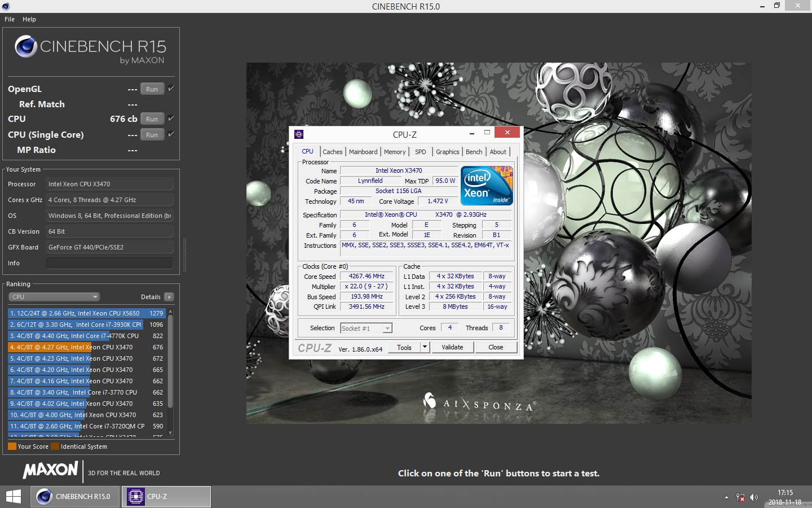The image size is (812, 508).
Task: Select ranking row 4.23 GHz Xeon X3470
Action: 86,358
